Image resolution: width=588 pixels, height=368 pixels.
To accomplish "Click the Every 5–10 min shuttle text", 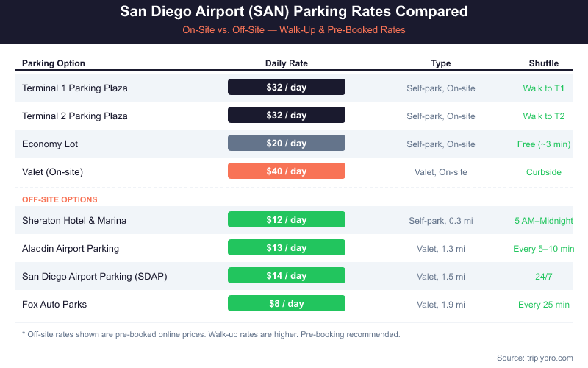I will tap(544, 249).
